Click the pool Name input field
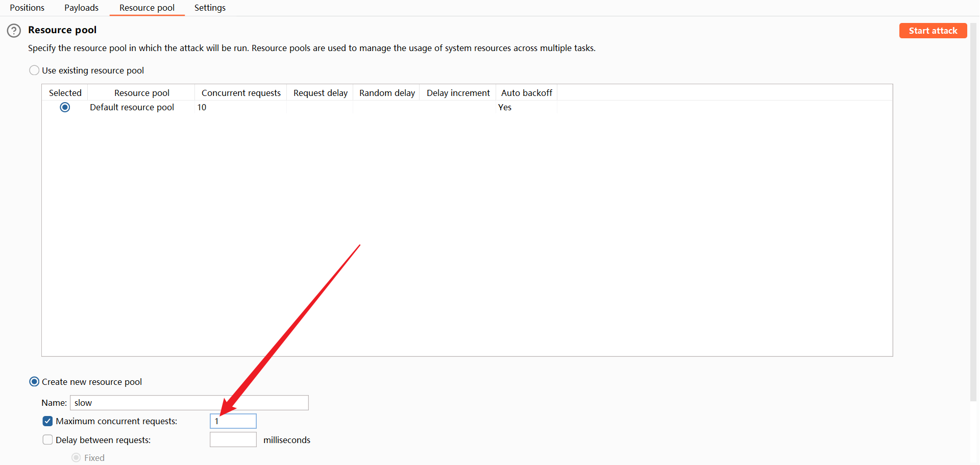 point(189,403)
